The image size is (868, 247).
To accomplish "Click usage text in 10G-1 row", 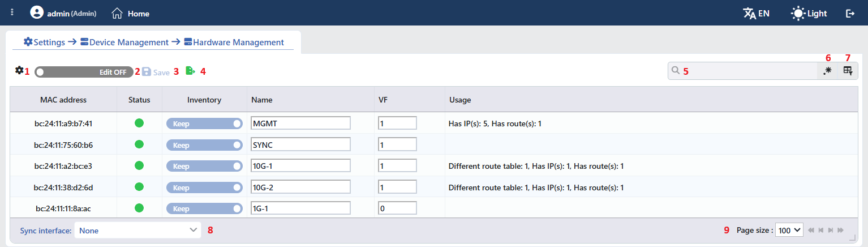I will 536,166.
